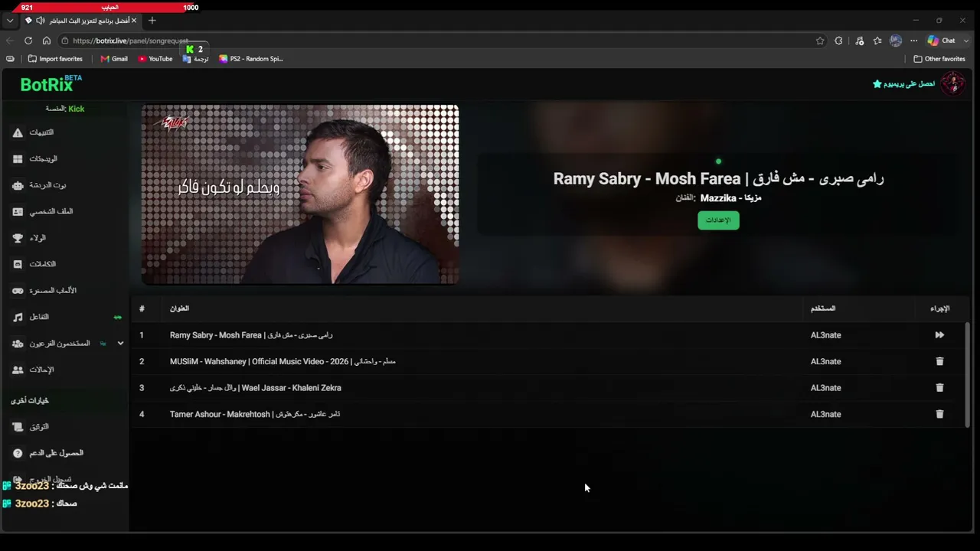
Task: Click the Tamer Ashour - Makrehtosh title
Action: [255, 414]
